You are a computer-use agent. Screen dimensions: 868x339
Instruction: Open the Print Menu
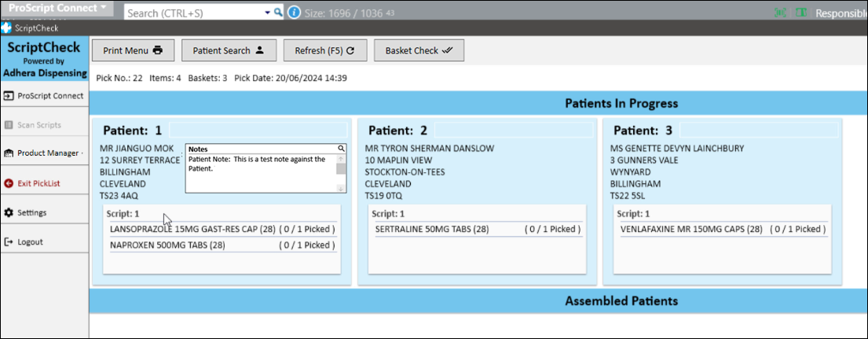coord(133,50)
